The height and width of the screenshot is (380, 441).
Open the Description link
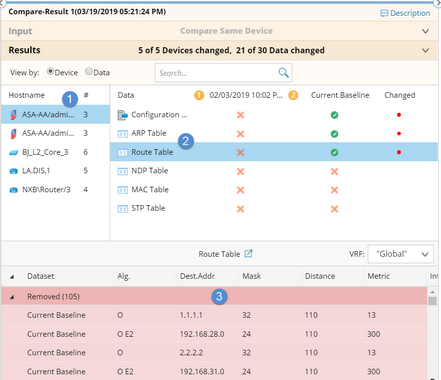[405, 13]
